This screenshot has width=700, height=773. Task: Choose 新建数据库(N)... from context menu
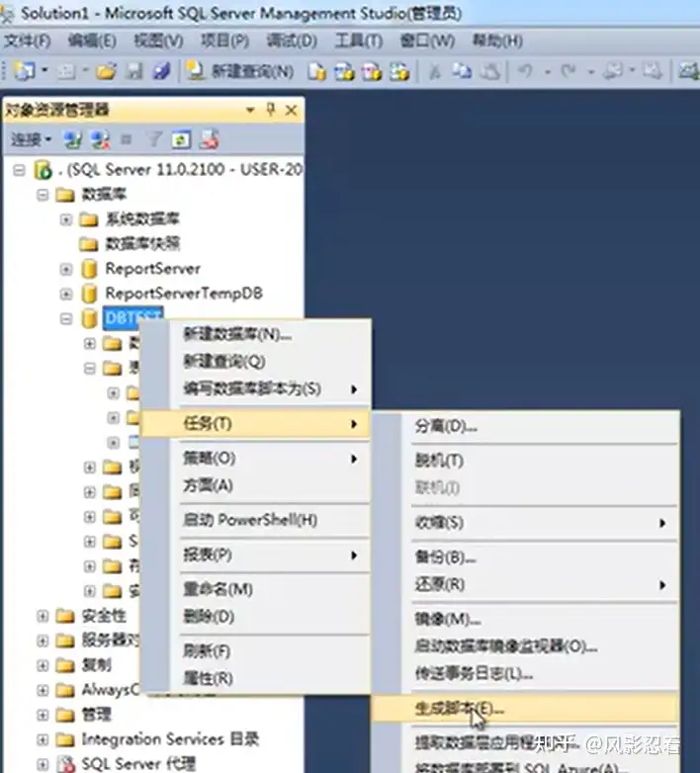255,334
